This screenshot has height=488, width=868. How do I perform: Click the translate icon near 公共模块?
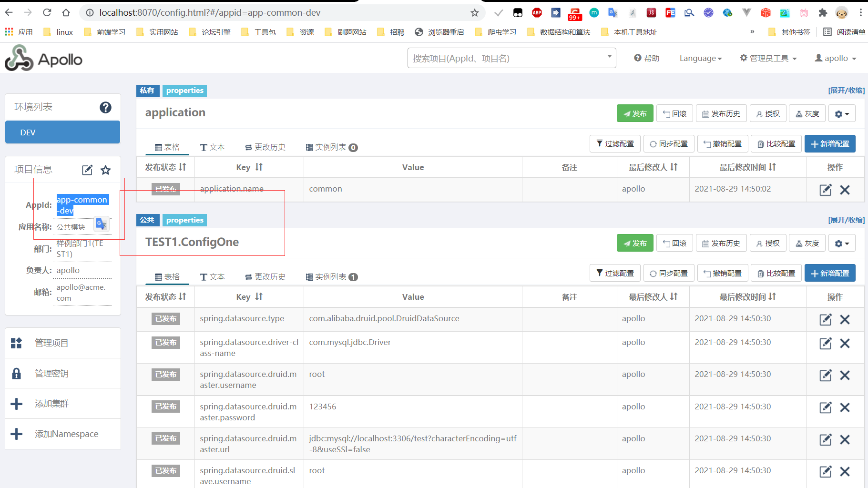(x=101, y=224)
